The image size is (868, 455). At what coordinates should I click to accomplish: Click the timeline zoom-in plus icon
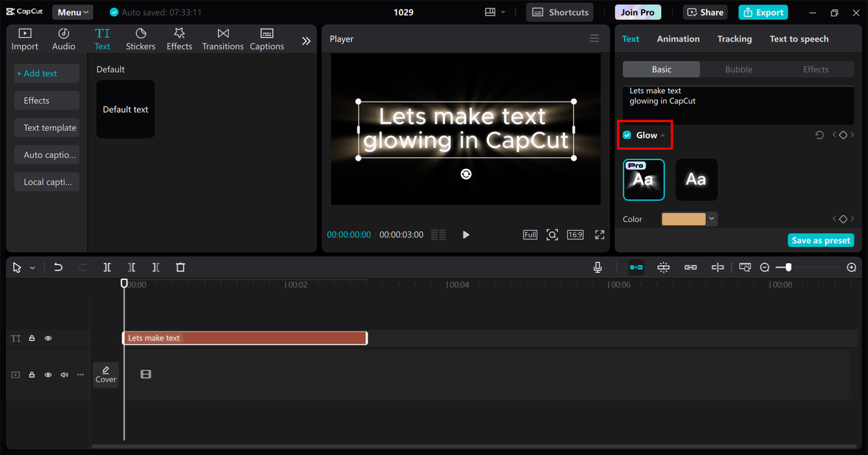pyautogui.click(x=852, y=268)
